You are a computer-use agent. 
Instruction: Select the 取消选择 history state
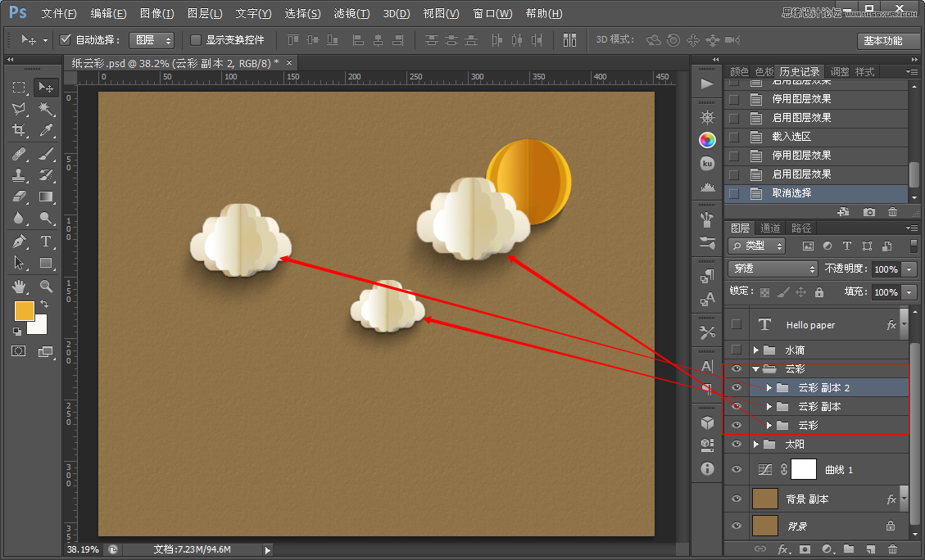pyautogui.click(x=817, y=193)
